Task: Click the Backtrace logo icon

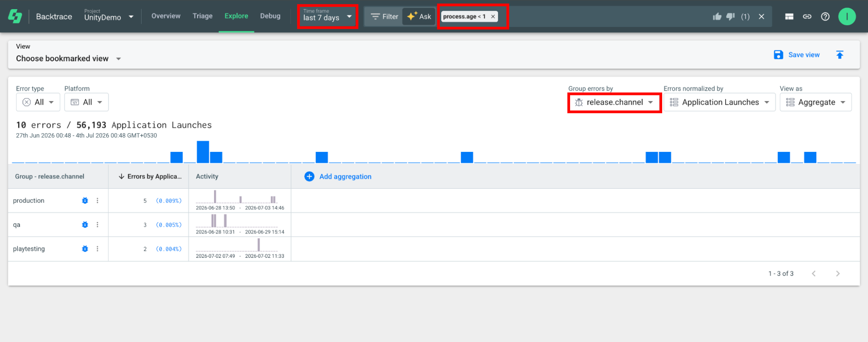Action: click(x=15, y=16)
